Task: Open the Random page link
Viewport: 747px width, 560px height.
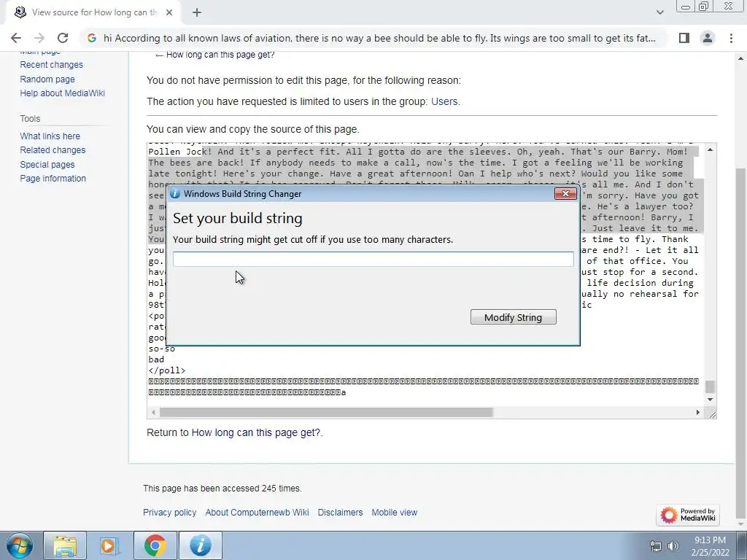Action: pos(47,79)
